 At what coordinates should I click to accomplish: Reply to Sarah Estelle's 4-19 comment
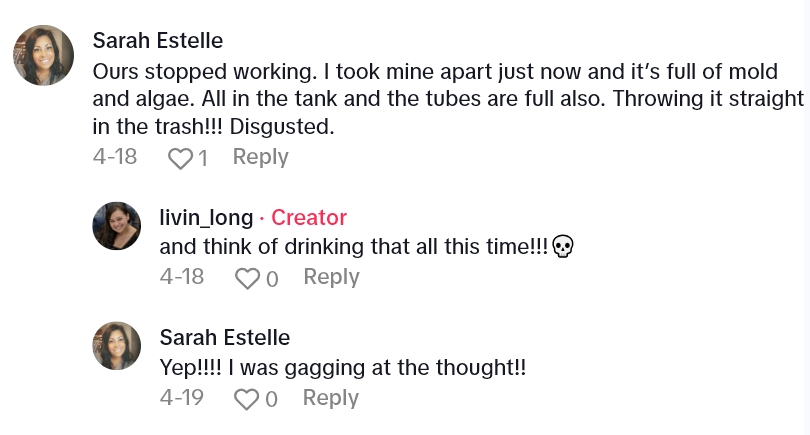tap(331, 398)
